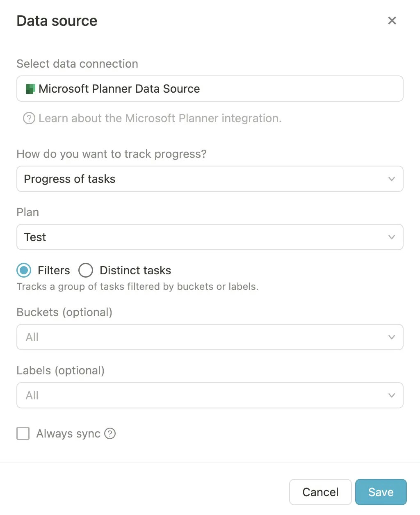
Task: Click the help icon next to Always sync
Action: tap(110, 433)
